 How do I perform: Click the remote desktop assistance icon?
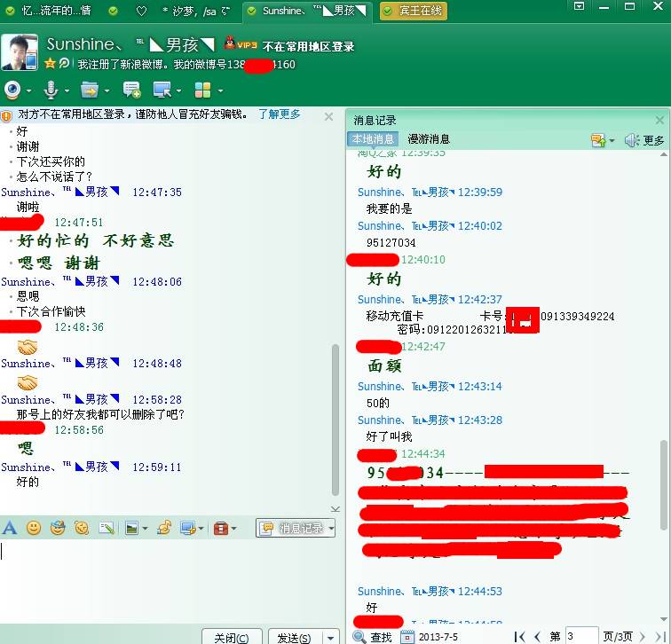(x=162, y=90)
